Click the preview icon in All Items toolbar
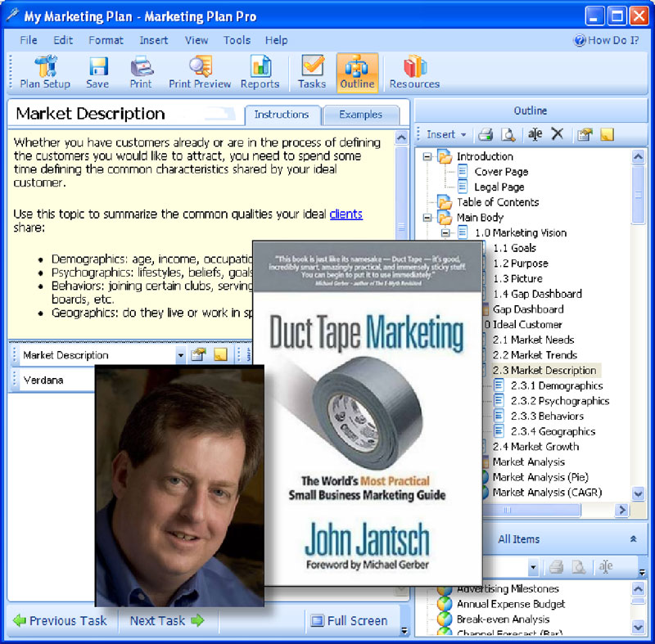655x644 pixels. coord(579,567)
